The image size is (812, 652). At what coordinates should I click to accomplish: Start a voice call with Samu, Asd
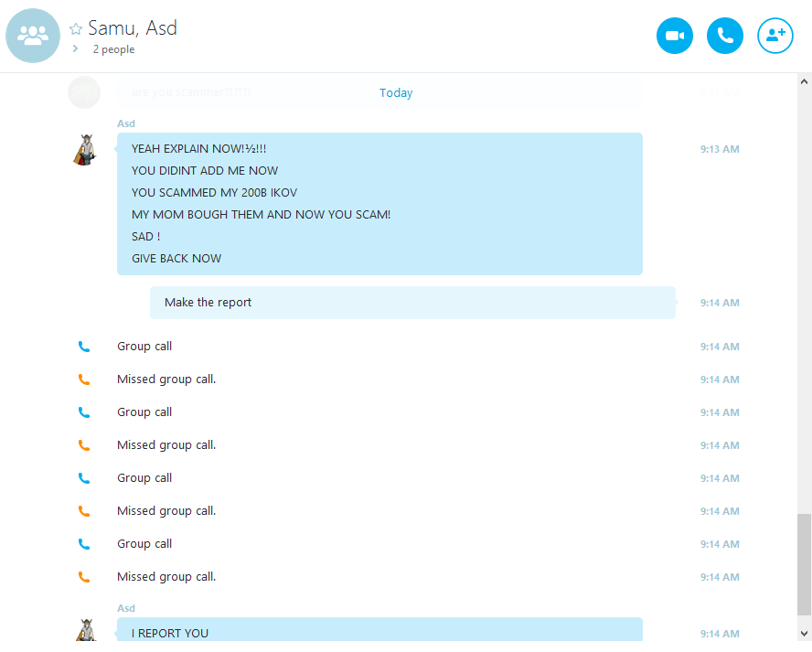pyautogui.click(x=724, y=36)
